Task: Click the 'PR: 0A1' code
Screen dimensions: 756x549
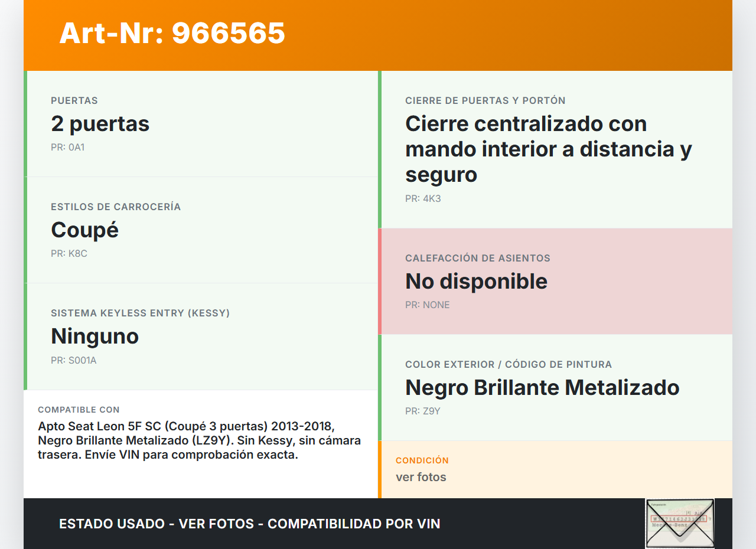Action: (x=68, y=148)
